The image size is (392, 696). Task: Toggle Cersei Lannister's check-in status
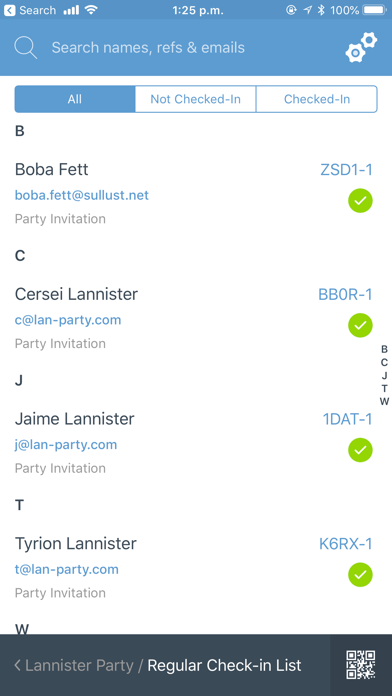pos(360,325)
